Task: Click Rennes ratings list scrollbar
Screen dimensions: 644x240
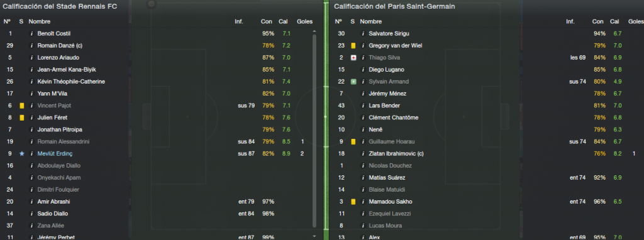Action: click(314, 131)
